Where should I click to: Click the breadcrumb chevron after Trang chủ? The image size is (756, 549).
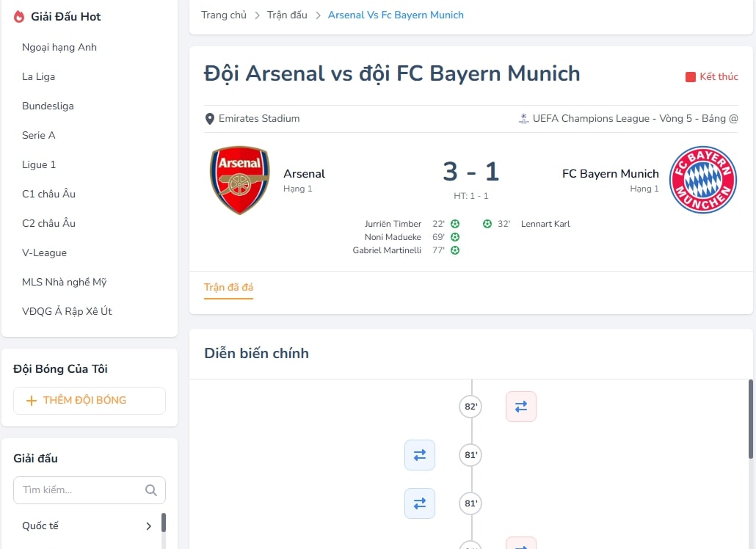pyautogui.click(x=258, y=15)
